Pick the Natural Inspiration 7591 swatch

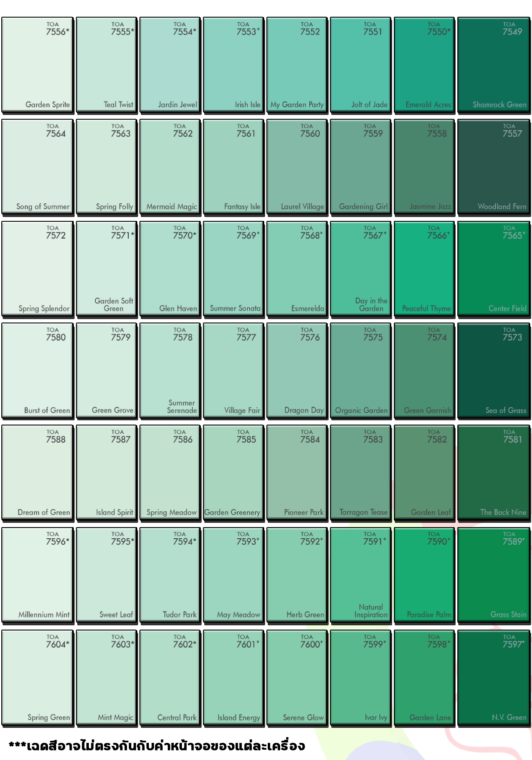click(360, 575)
